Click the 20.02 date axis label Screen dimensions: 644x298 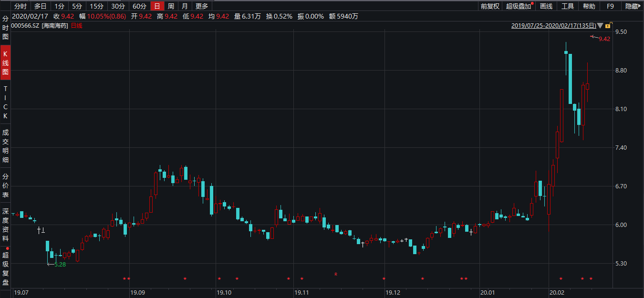point(557,292)
